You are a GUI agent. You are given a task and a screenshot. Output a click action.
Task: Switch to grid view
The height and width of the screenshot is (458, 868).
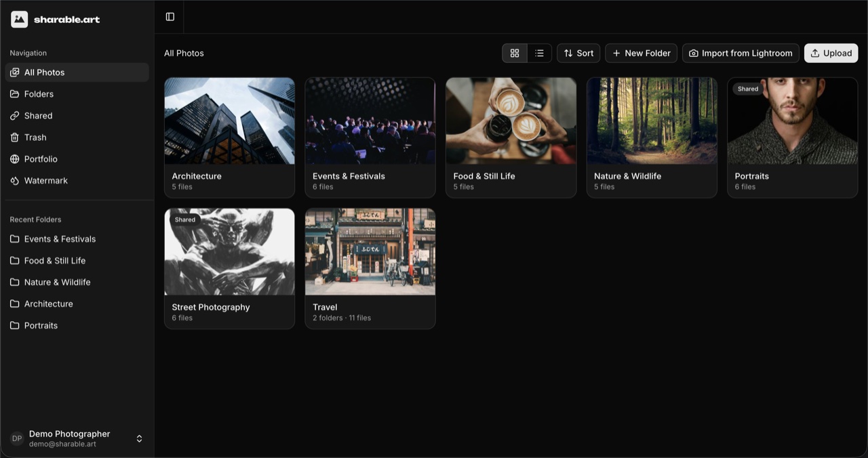(x=515, y=53)
